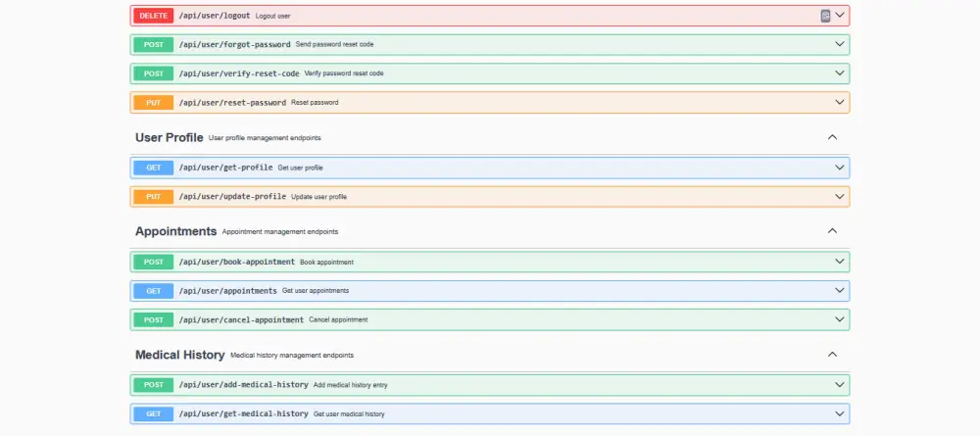The height and width of the screenshot is (436, 980).
Task: Open the /api/user/get-medical-history path
Action: (x=243, y=414)
